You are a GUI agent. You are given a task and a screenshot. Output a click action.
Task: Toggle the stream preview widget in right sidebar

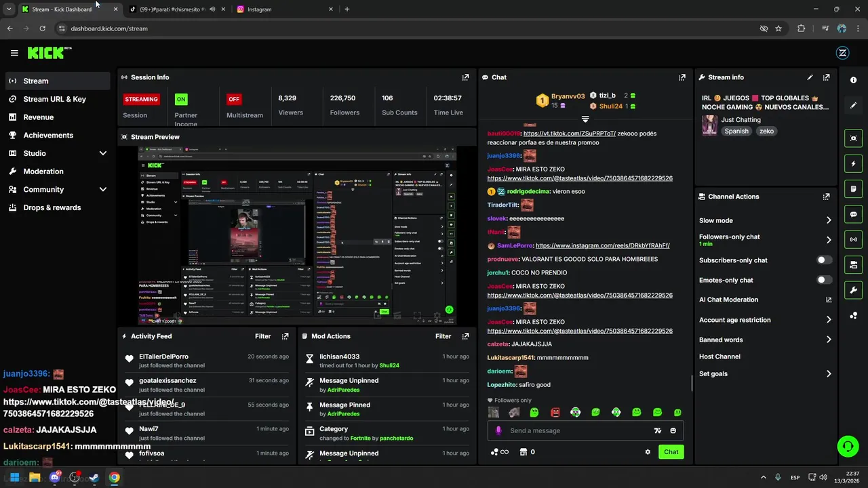(x=854, y=138)
